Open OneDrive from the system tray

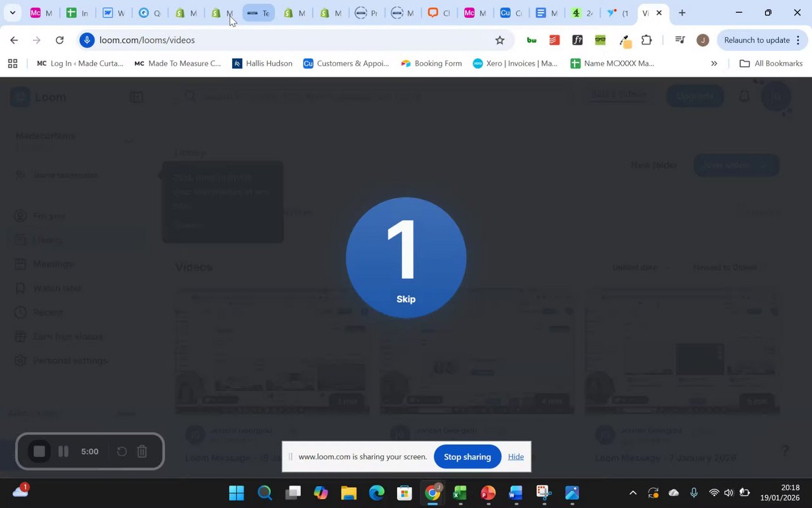tap(673, 493)
